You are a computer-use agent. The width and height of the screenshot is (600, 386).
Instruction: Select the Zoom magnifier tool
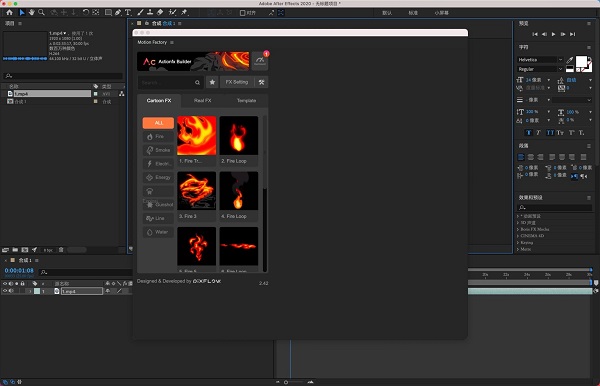pos(41,13)
